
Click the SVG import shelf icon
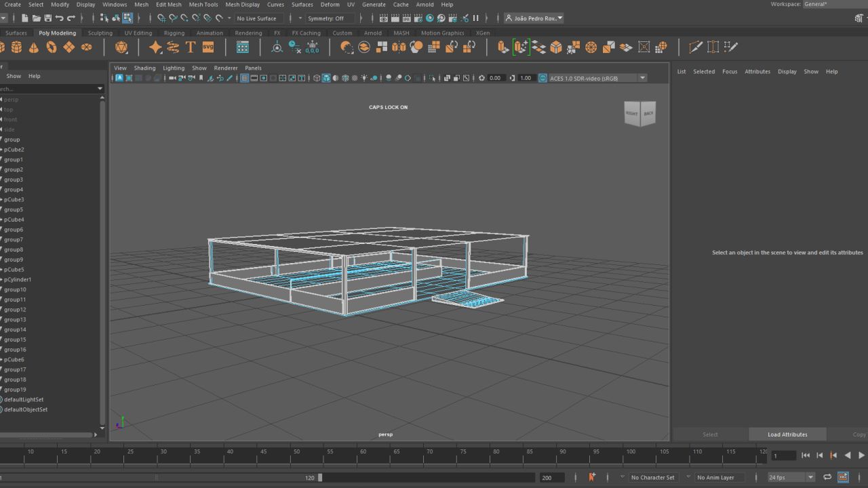pyautogui.click(x=208, y=47)
